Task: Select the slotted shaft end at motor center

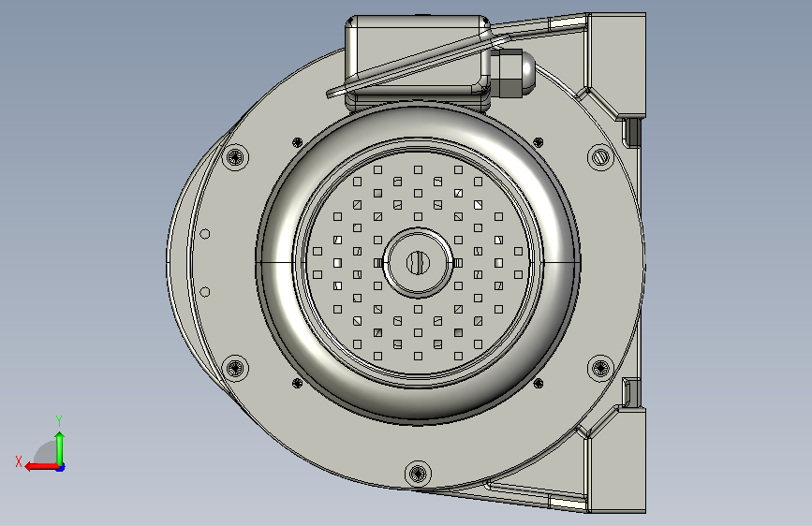Action: (x=418, y=263)
